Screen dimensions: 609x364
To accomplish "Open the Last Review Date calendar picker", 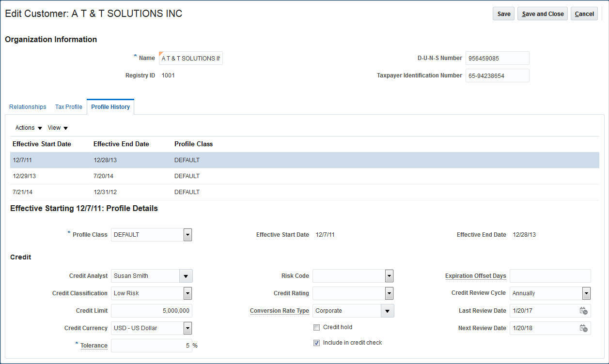I will (583, 311).
